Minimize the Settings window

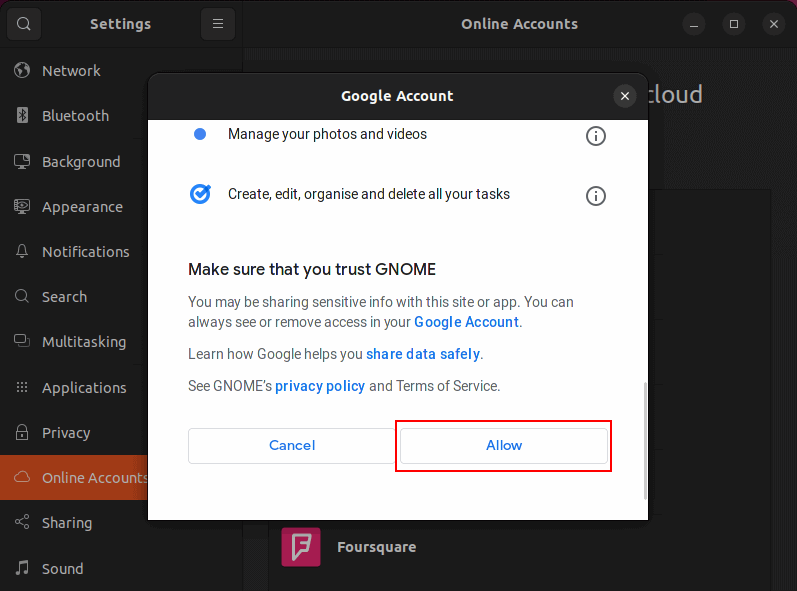(x=693, y=24)
